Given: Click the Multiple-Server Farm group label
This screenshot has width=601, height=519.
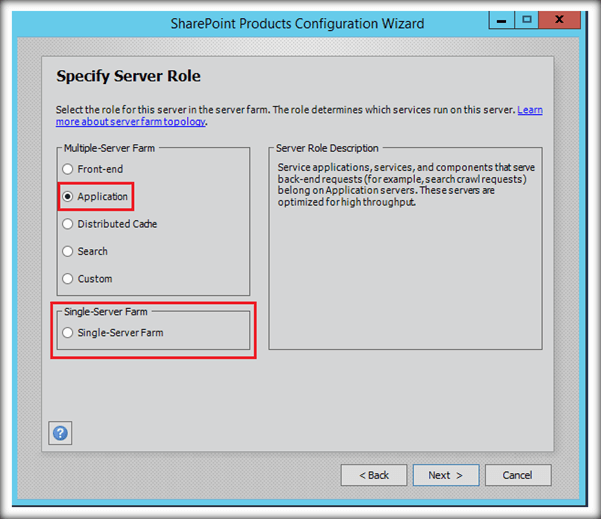Looking at the screenshot, I should click(109, 148).
